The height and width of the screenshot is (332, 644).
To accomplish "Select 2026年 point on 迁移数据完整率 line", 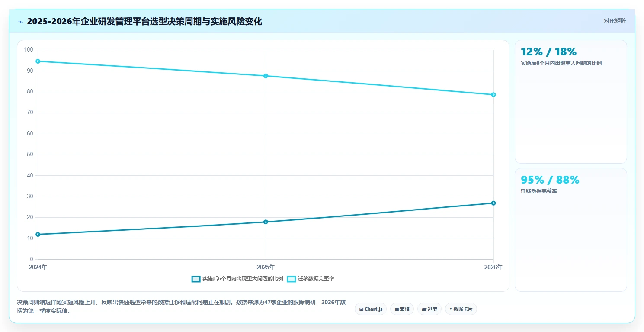I will (493, 95).
